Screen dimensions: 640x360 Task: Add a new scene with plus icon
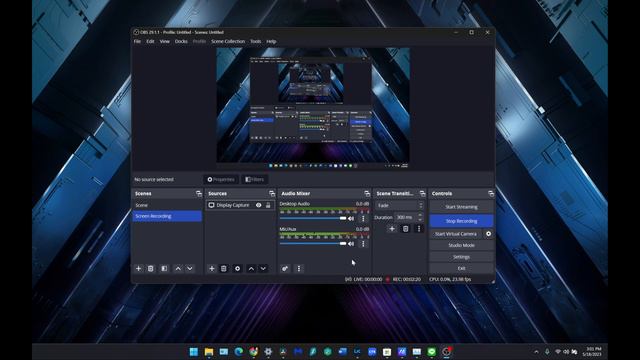(138, 269)
